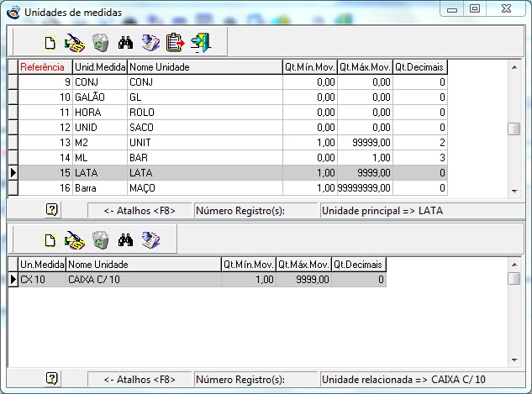The width and height of the screenshot is (532, 394).
Task: Click the ROLO name cell
Action: (x=205, y=113)
